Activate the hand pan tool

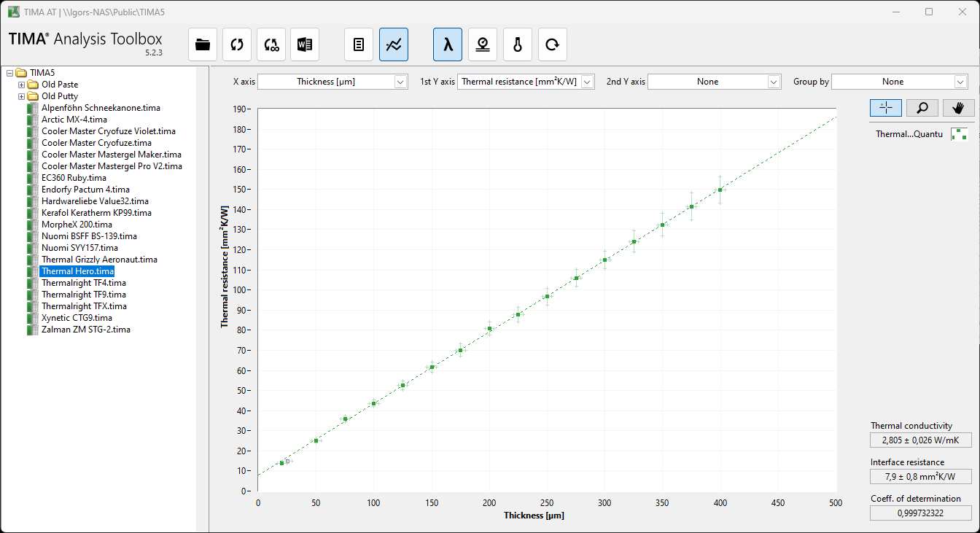(x=958, y=108)
